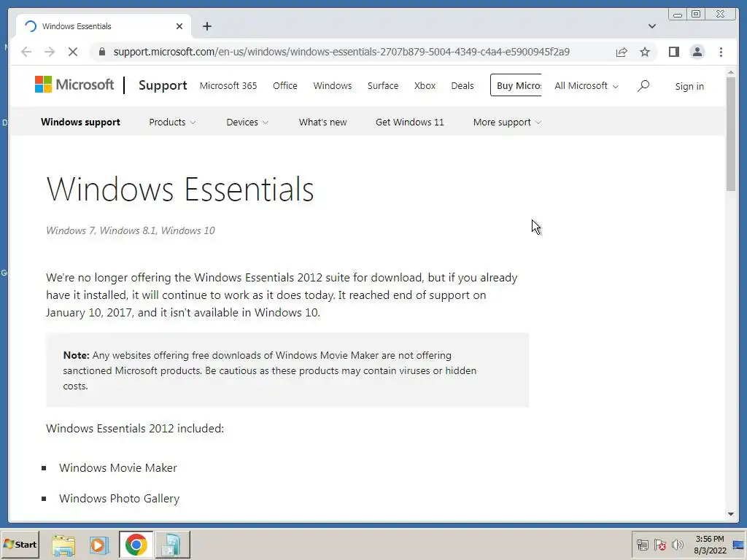The height and width of the screenshot is (560, 747).
Task: Open Chrome's three-dot menu
Action: pos(721,52)
